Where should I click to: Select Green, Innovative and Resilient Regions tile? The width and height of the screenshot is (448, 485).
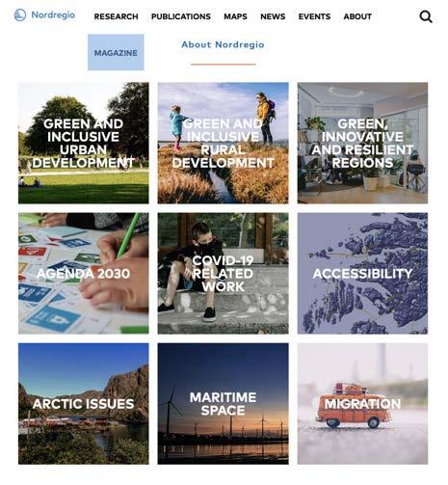(x=362, y=143)
